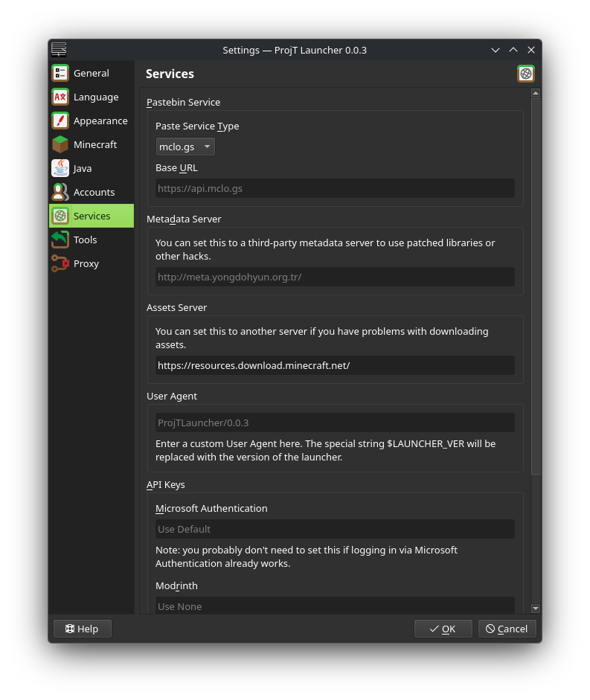Click Cancel to discard changes
This screenshot has width=590, height=700.
[x=507, y=629]
